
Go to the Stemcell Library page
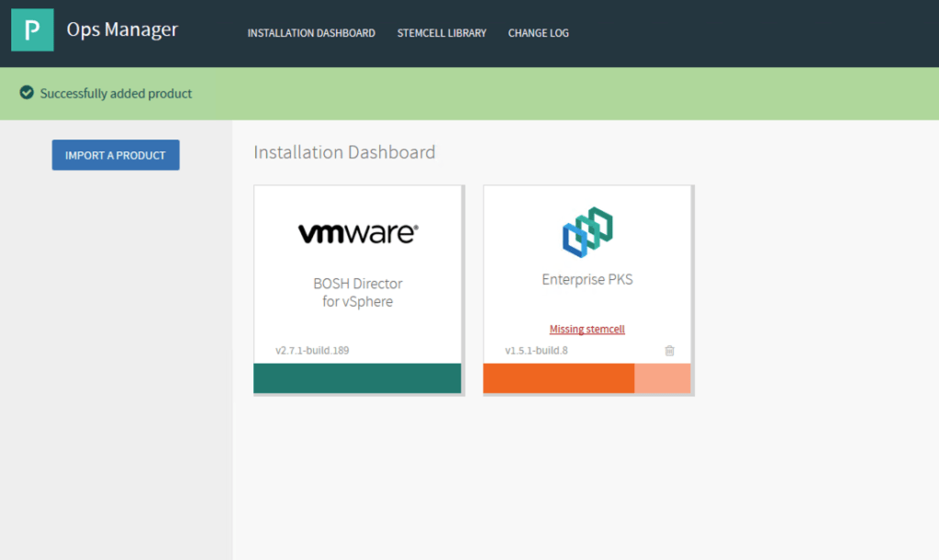tap(442, 33)
